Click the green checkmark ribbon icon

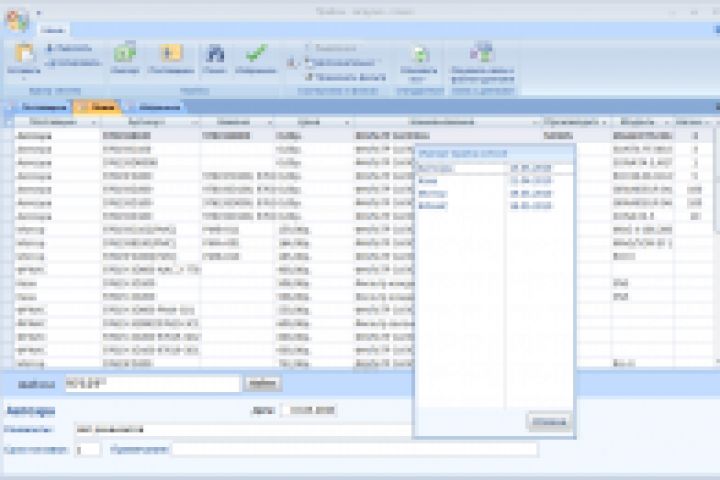tap(256, 53)
